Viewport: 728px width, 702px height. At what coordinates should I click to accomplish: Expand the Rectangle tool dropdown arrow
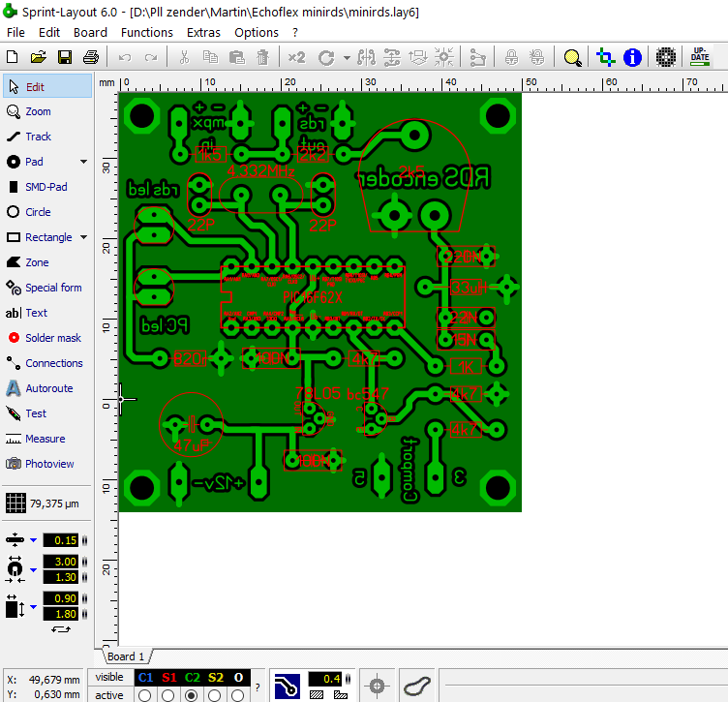[x=83, y=237]
